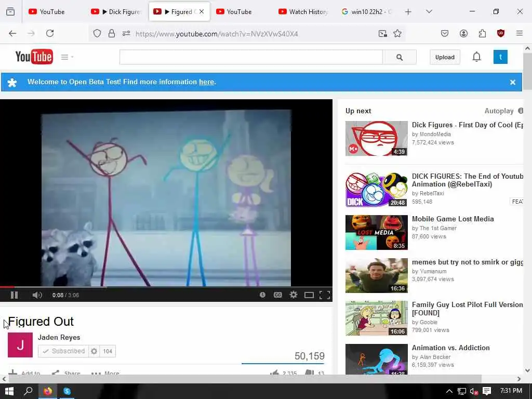
Task: Follow the 'here' link in beta banner
Action: pos(206,82)
